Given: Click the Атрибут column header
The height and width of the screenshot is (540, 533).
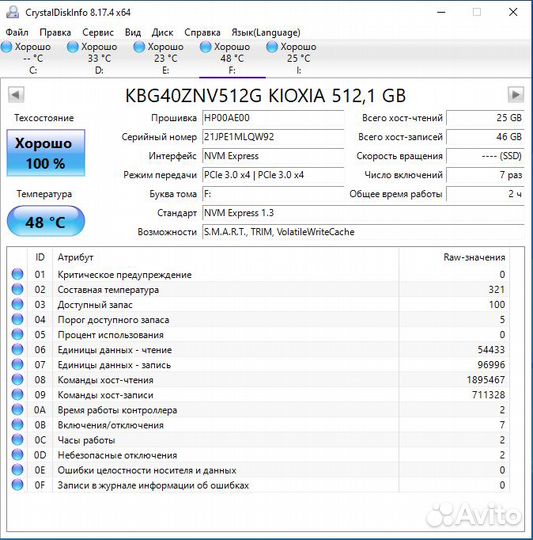Looking at the screenshot, I should 226,257.
